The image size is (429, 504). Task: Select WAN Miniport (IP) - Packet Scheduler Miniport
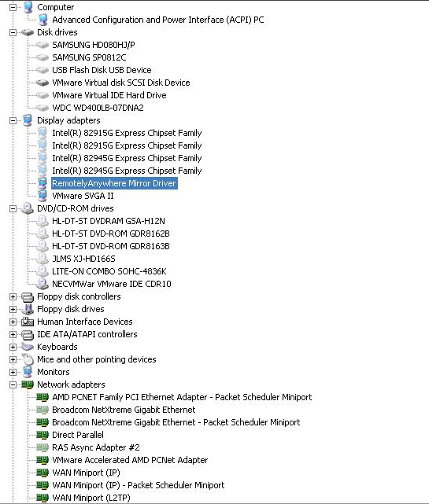click(139, 485)
